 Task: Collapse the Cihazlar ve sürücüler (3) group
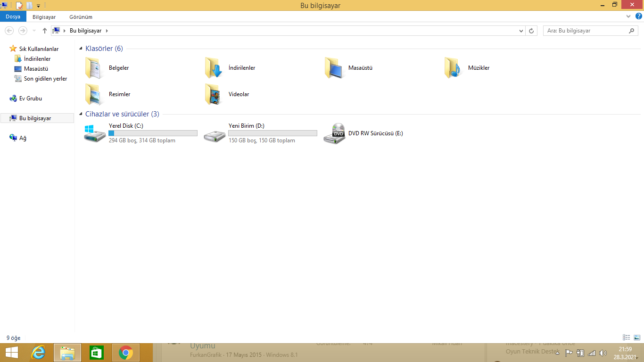(81, 114)
